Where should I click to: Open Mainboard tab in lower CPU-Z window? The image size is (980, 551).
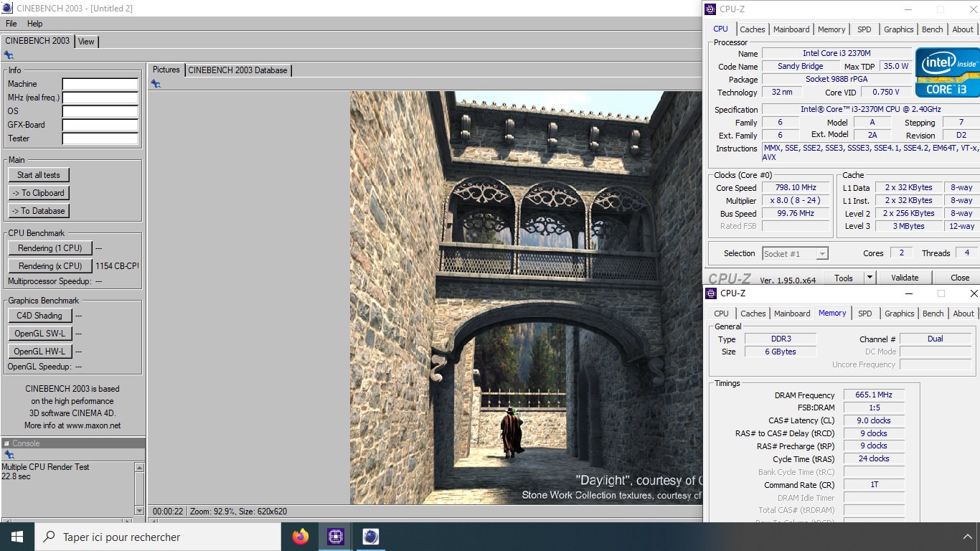tap(792, 314)
